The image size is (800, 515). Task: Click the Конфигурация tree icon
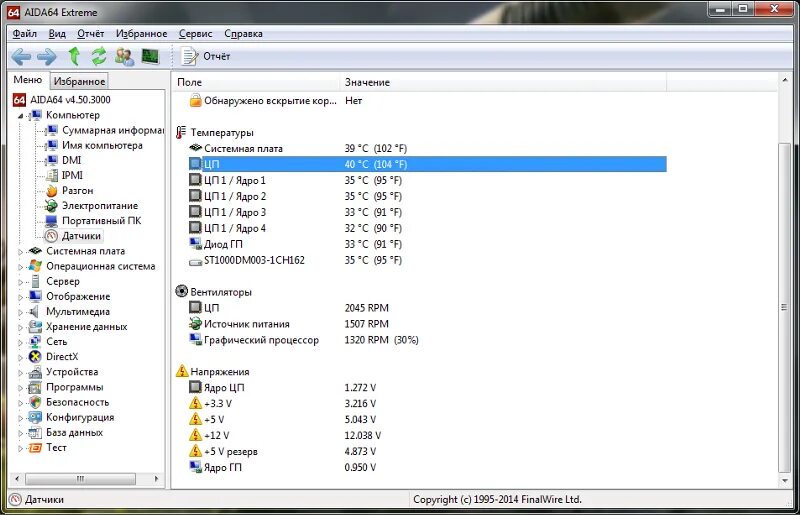(35, 418)
